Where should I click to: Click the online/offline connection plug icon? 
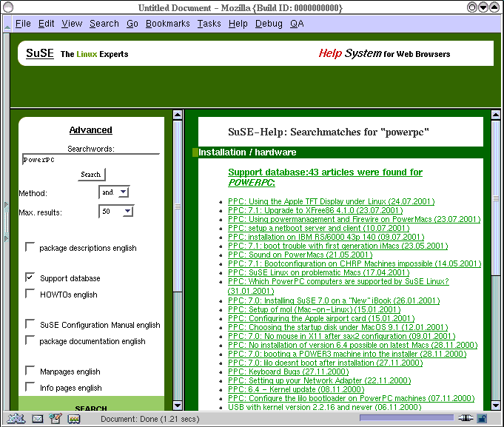pos(466,418)
